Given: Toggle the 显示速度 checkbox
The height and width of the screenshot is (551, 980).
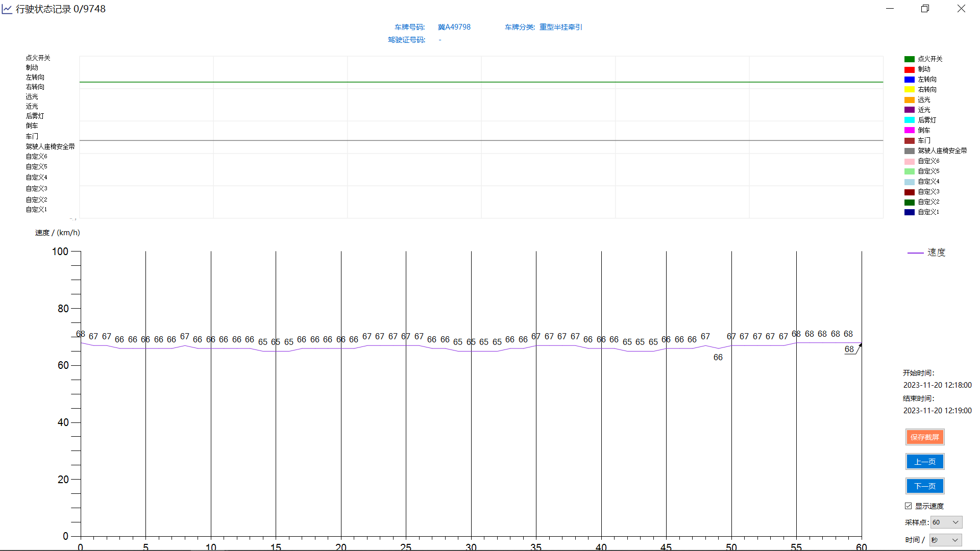Looking at the screenshot, I should [909, 506].
